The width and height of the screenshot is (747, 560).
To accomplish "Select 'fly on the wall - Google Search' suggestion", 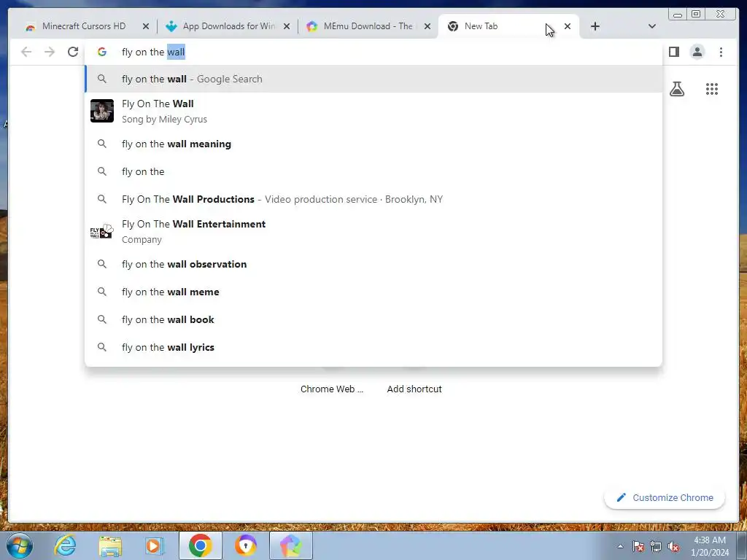I will [373, 79].
